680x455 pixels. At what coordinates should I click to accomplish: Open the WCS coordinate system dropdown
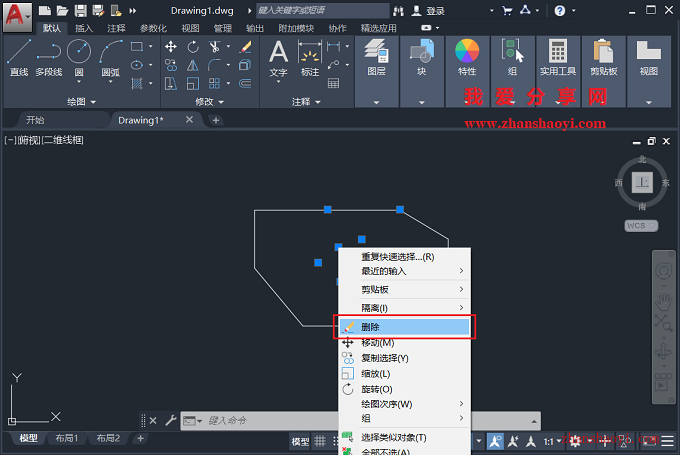(641, 226)
